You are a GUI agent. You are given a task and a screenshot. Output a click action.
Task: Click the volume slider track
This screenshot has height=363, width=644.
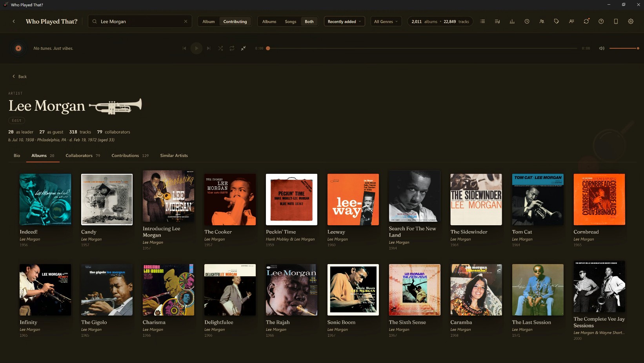[624, 48]
